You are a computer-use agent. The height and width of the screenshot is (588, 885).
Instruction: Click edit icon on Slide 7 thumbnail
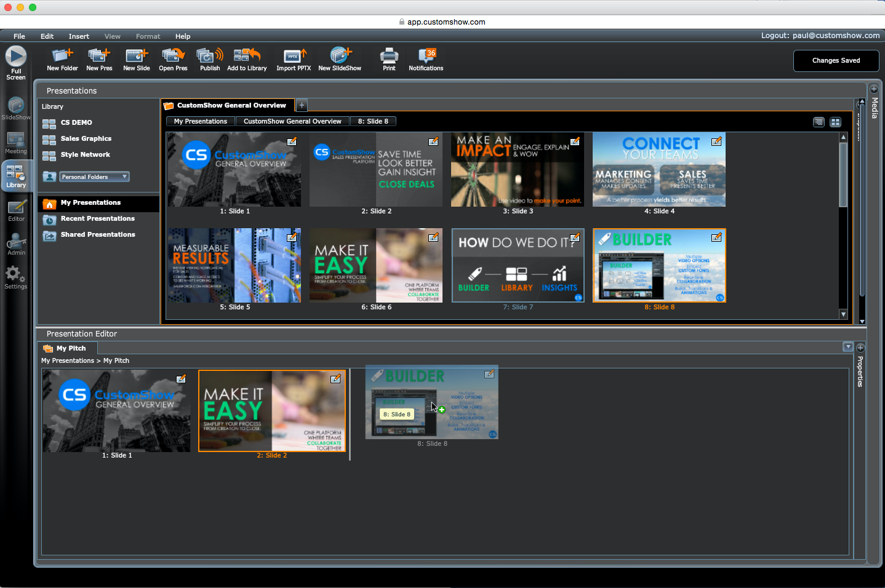pyautogui.click(x=575, y=237)
